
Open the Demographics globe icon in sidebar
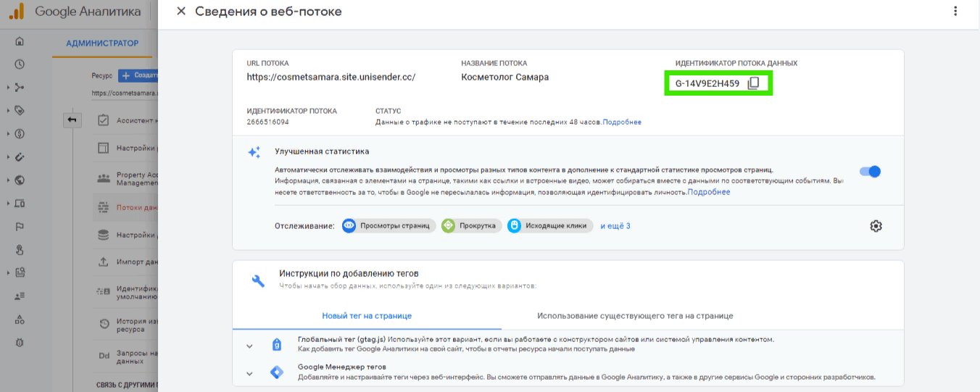point(20,180)
